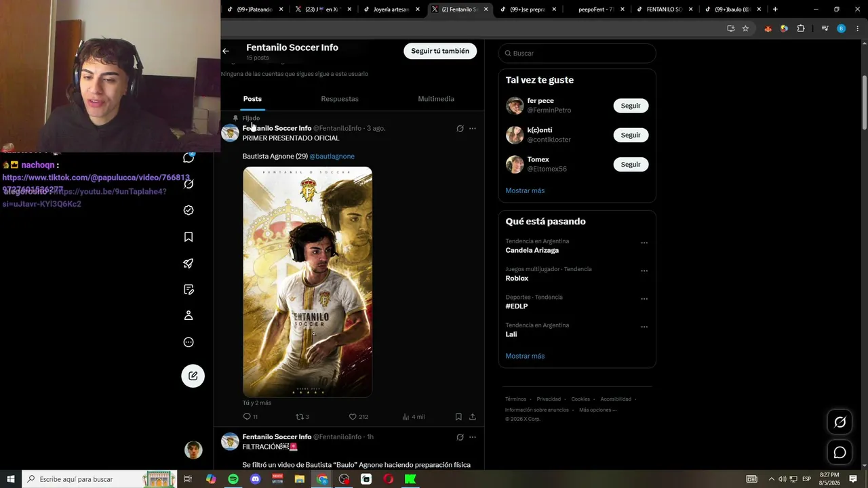868x488 pixels.
Task: Follow Tomex
Action: [631, 164]
